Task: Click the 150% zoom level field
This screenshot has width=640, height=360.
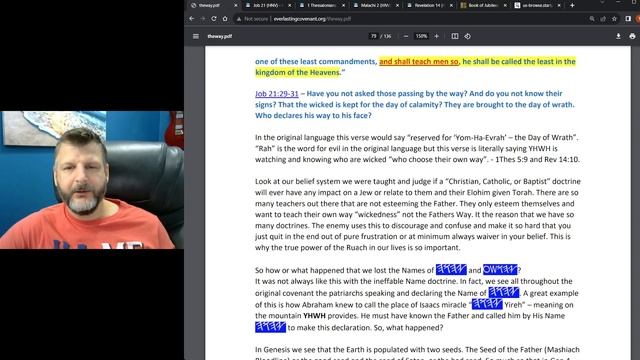Action: [421, 36]
